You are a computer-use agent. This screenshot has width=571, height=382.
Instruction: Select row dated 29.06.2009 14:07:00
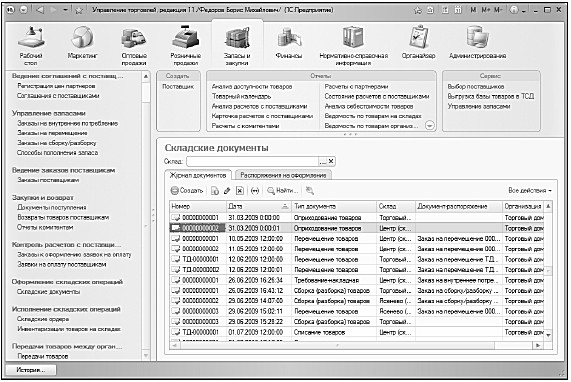point(357,301)
